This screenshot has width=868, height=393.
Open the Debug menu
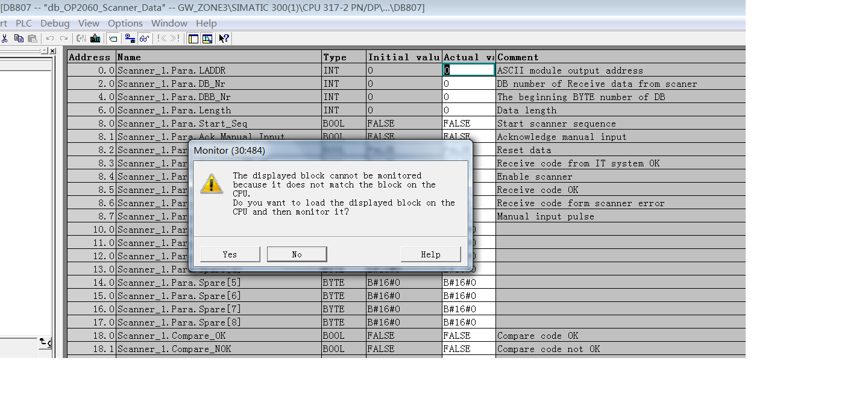tap(55, 24)
